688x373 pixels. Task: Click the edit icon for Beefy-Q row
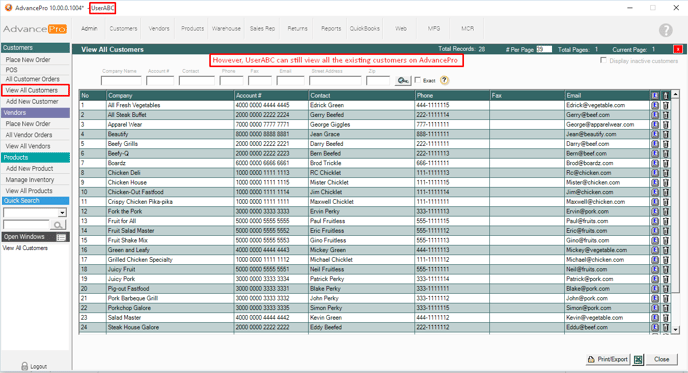click(655, 154)
